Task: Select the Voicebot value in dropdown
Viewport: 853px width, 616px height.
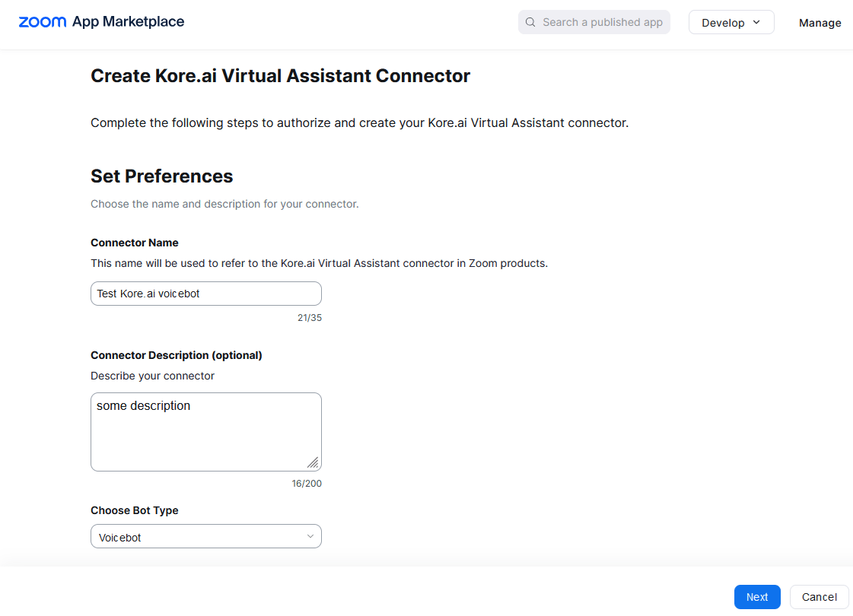Action: 119,538
